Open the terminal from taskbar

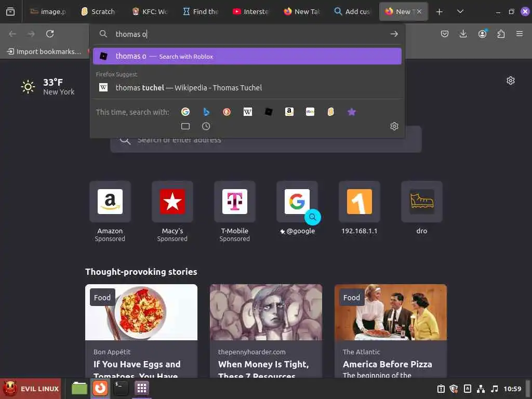(x=121, y=388)
